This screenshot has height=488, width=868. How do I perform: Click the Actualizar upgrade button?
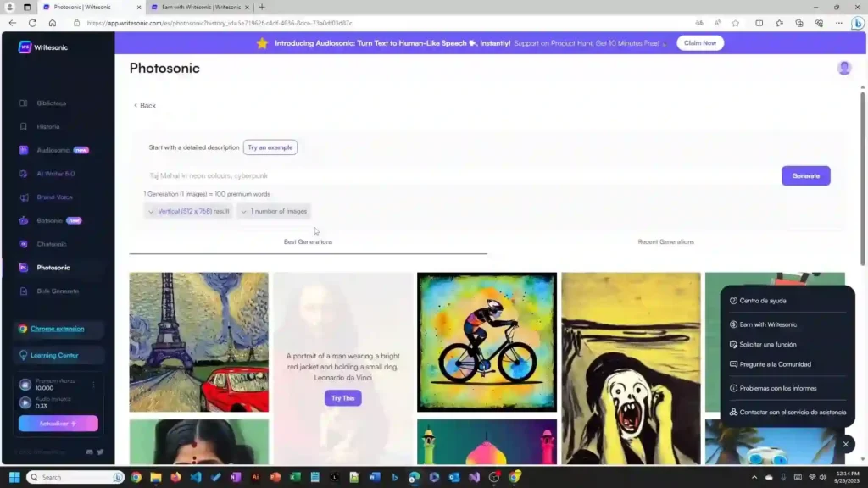(x=58, y=424)
